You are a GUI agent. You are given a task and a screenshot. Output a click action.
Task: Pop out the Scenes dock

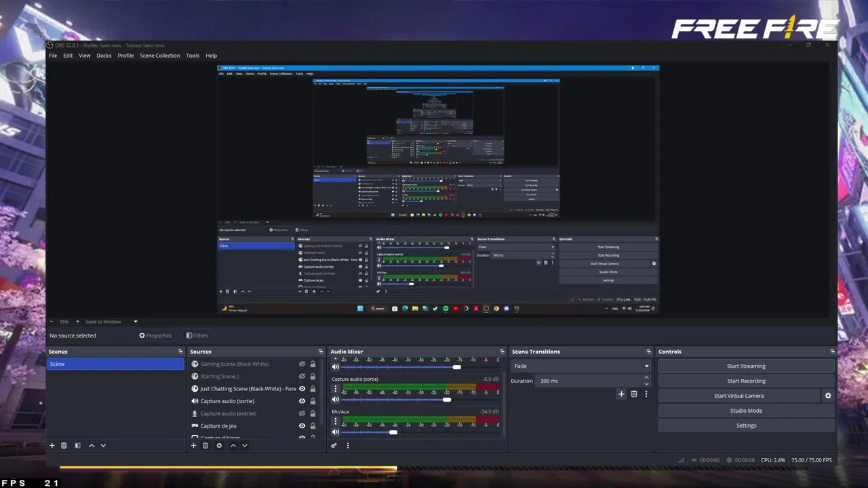tap(180, 352)
